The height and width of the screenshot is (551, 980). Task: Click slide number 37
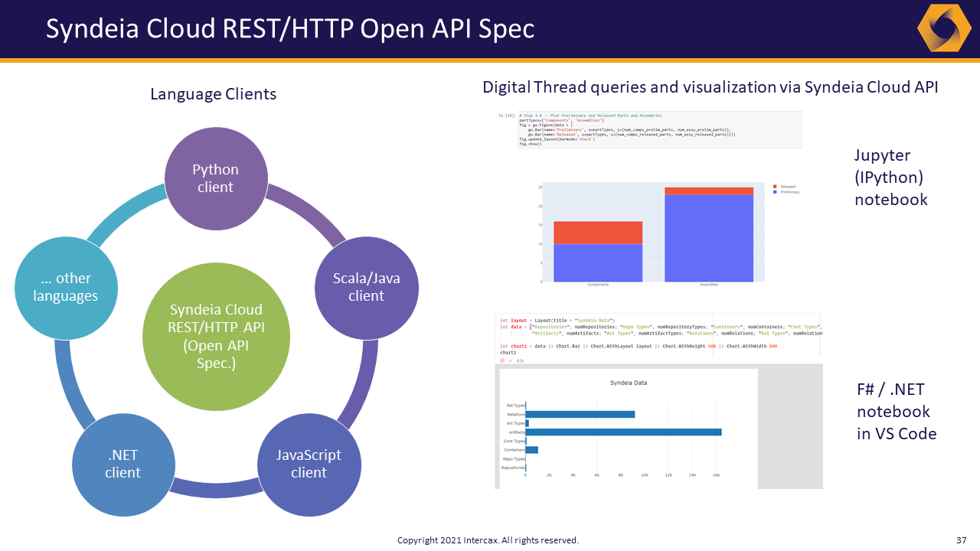click(962, 540)
